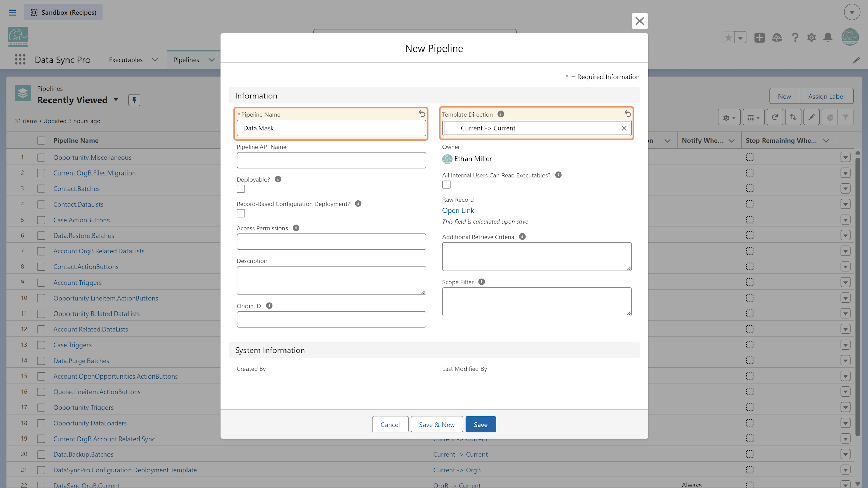Viewport: 868px width, 488px height.
Task: Open Notify Whe... column menu
Action: [x=732, y=140]
